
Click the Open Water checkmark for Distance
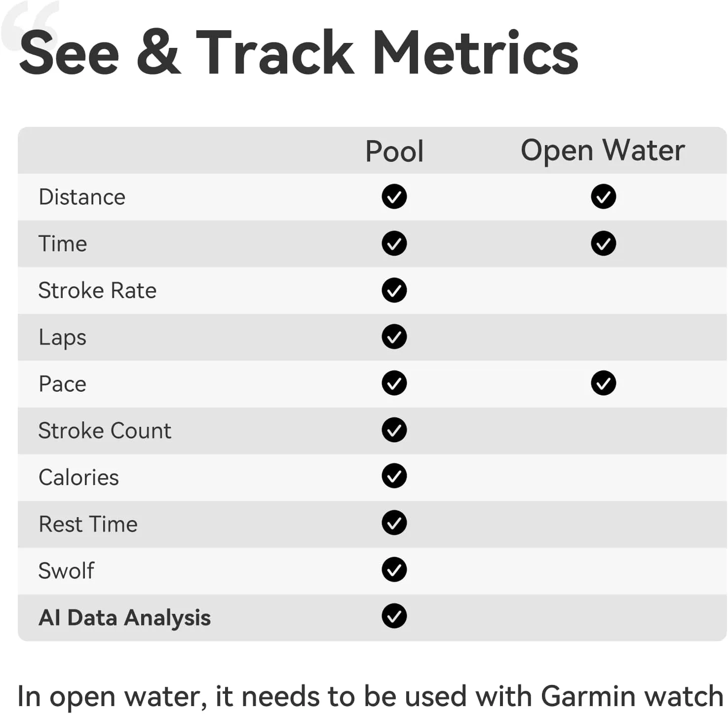click(x=603, y=197)
